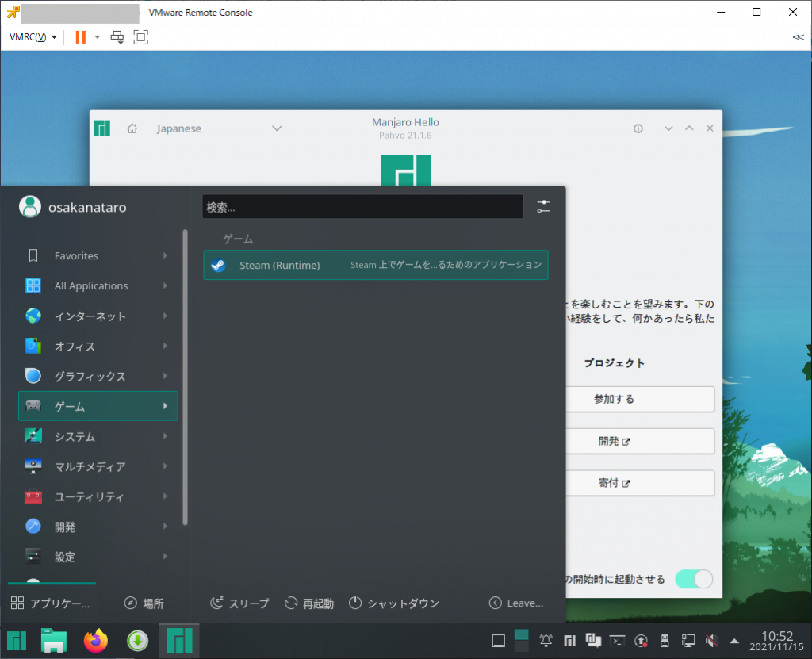
Task: Expand the Favorites category arrow
Action: click(x=165, y=255)
